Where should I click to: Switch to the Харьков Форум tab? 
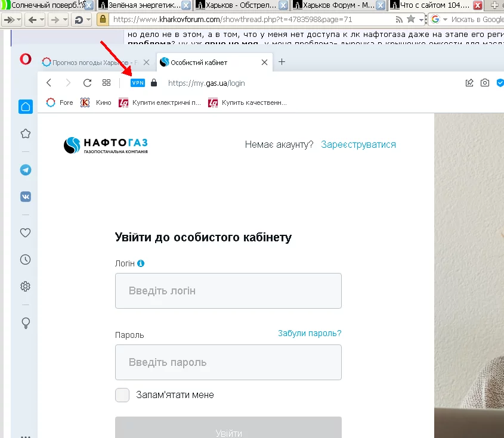(338, 5)
